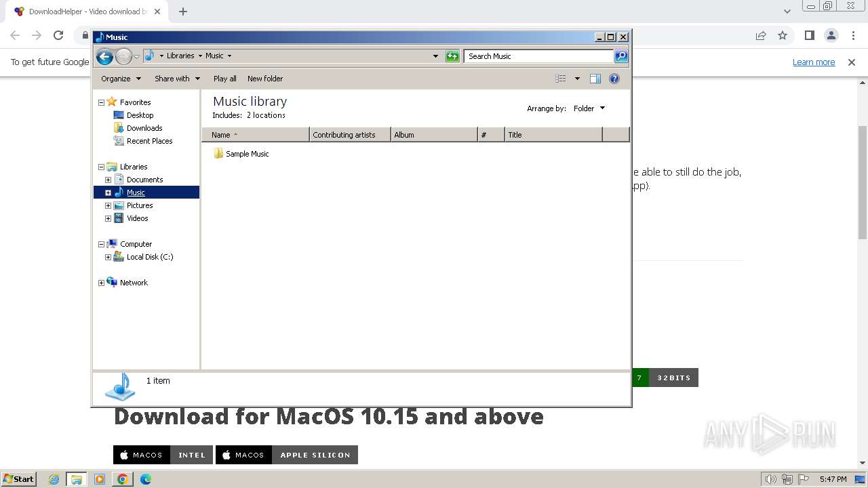This screenshot has width=868, height=488.
Task: Open the Action Center flag icon
Action: pos(805,479)
